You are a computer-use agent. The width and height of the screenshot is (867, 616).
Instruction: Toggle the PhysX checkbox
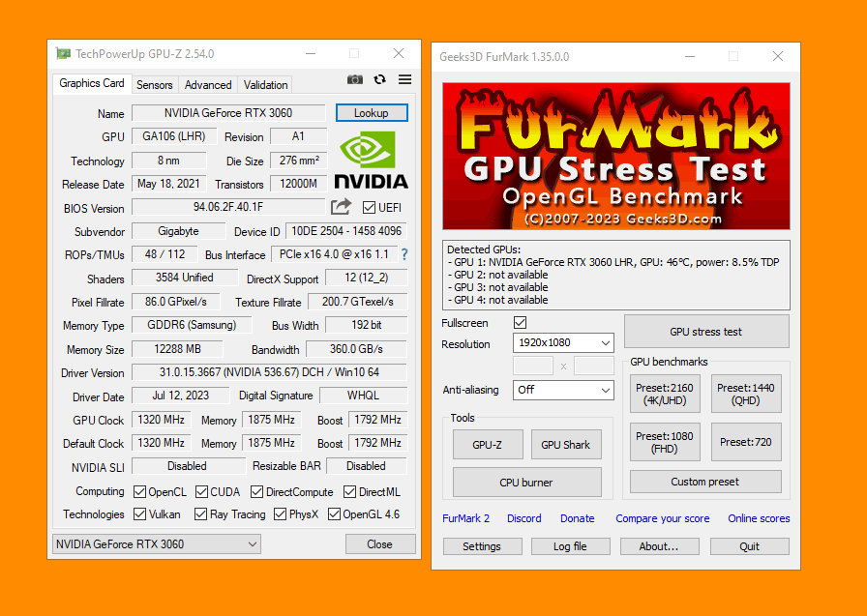click(281, 514)
